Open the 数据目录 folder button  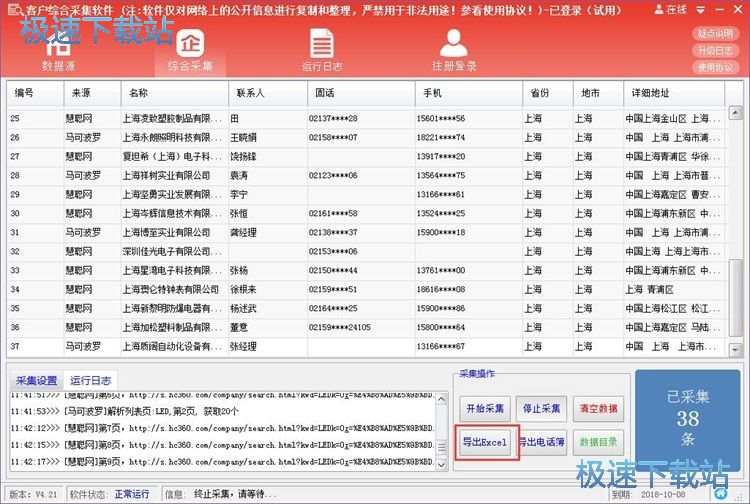click(598, 442)
